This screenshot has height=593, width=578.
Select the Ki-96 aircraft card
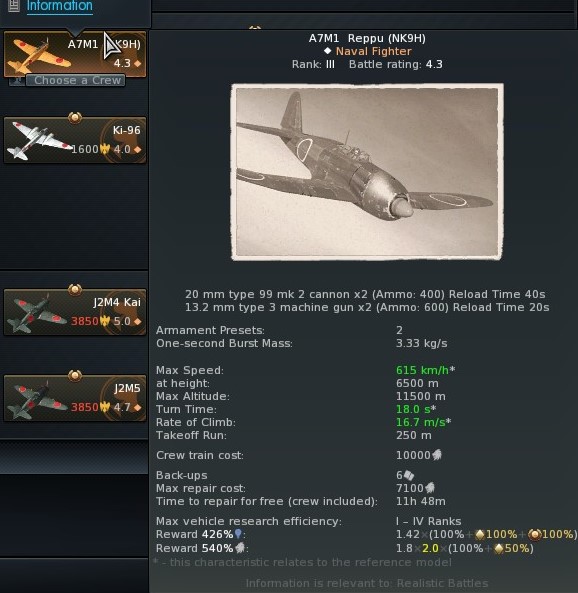(75, 140)
